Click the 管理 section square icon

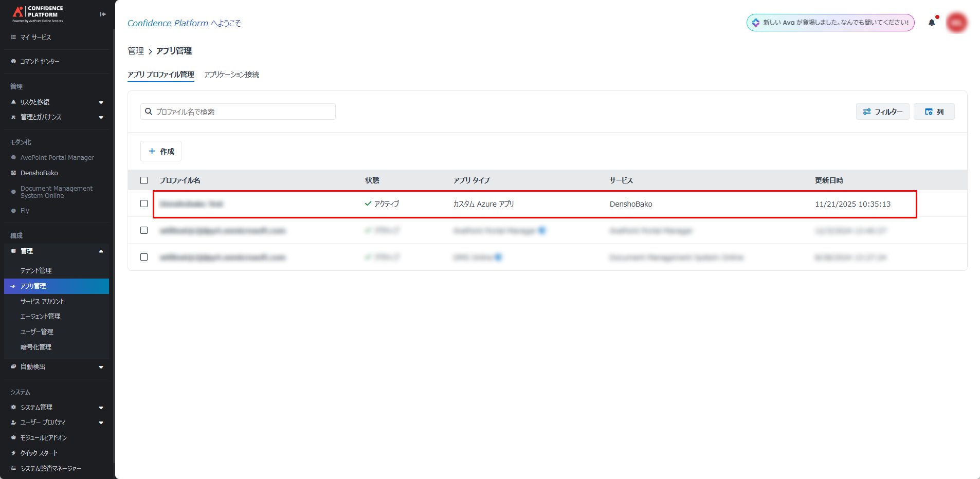point(13,251)
